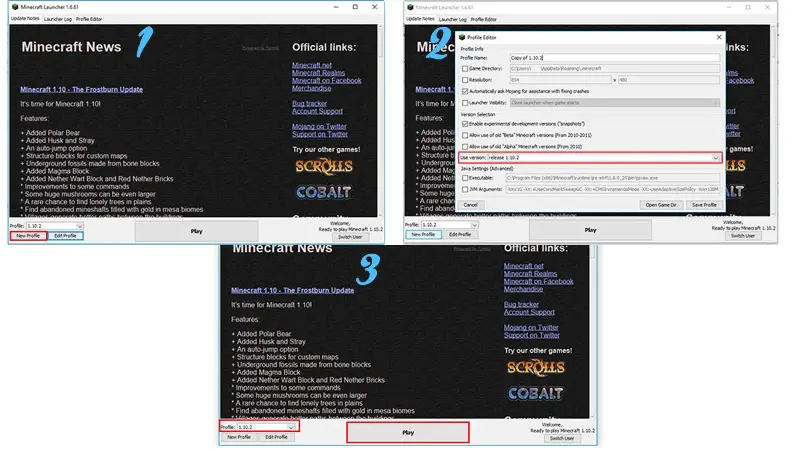Click Play button in top-left launcher
This screenshot has height=450, width=800.
click(x=196, y=231)
